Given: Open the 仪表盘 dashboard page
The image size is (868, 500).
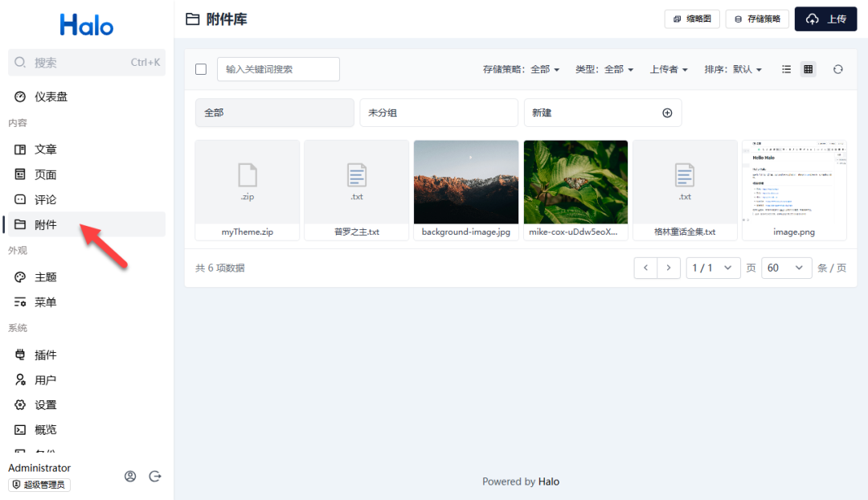Looking at the screenshot, I should pos(86,97).
